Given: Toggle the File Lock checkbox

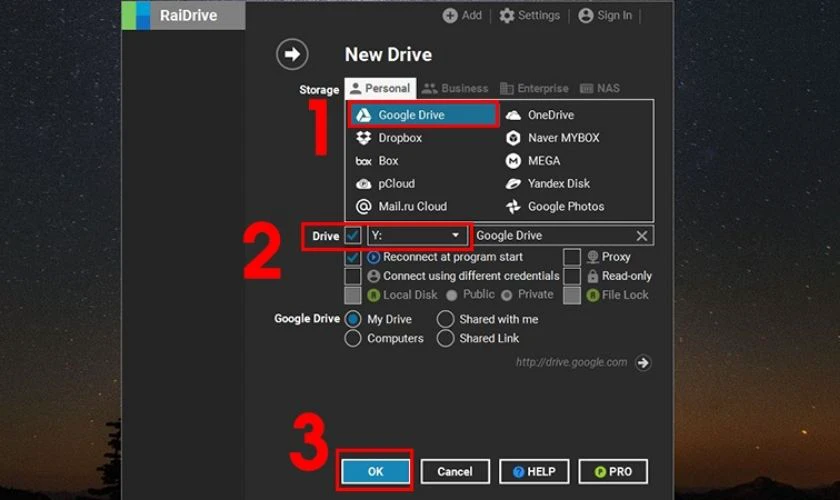Looking at the screenshot, I should pyautogui.click(x=572, y=295).
